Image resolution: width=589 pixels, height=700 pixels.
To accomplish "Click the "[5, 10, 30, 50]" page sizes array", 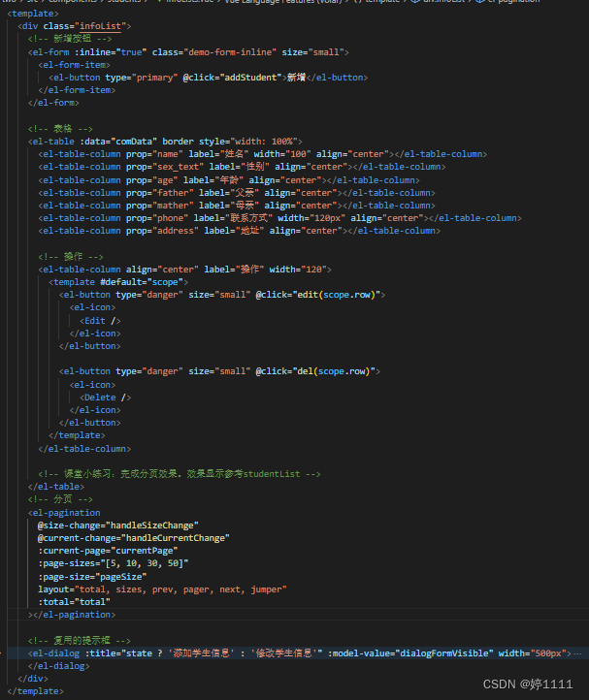I will coord(145,563).
